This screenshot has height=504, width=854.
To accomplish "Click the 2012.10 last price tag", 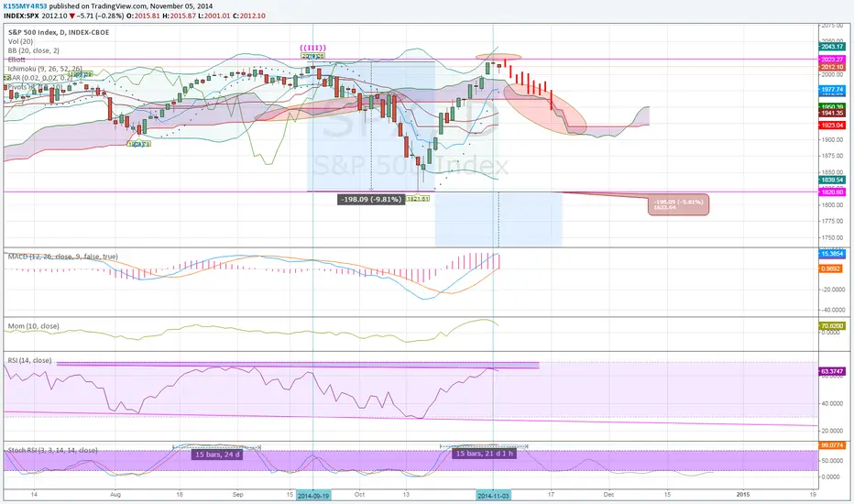I will [832, 67].
